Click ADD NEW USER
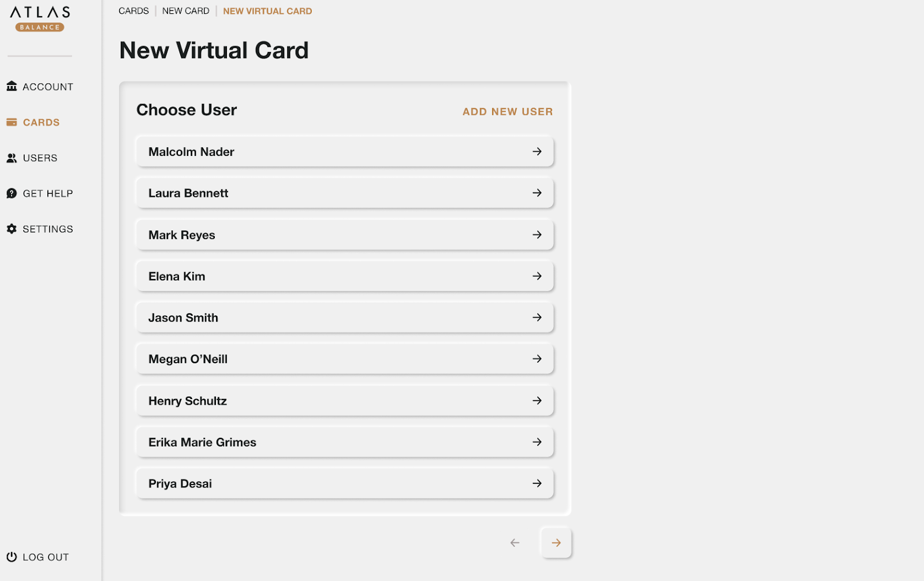Image resolution: width=924 pixels, height=581 pixels. pos(507,111)
